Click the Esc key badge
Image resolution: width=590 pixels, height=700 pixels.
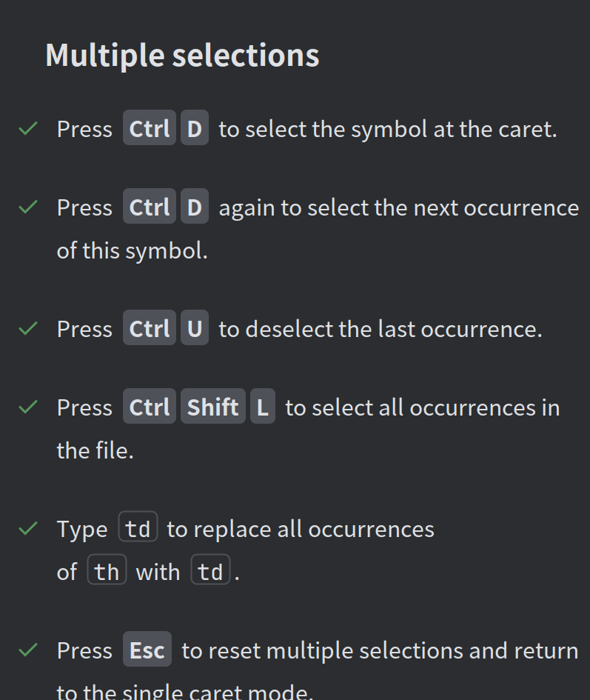tap(147, 649)
